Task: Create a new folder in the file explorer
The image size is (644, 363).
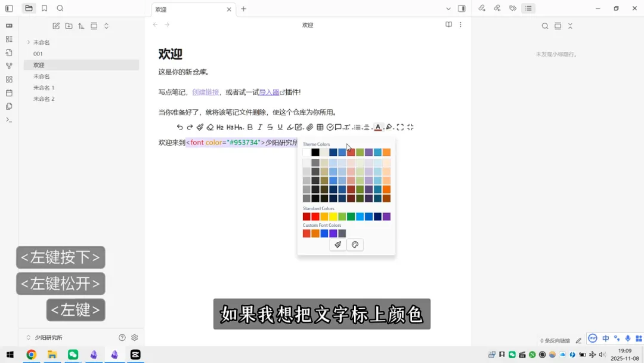Action: [x=69, y=26]
